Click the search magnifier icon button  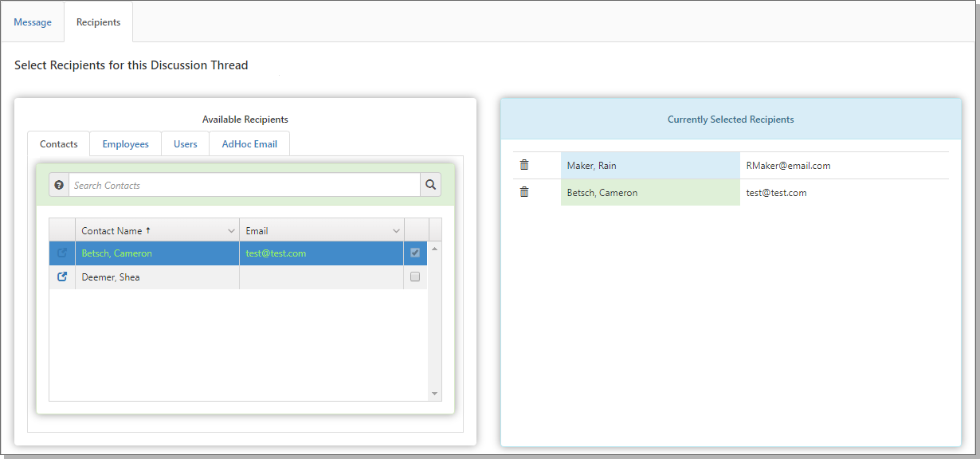point(431,185)
